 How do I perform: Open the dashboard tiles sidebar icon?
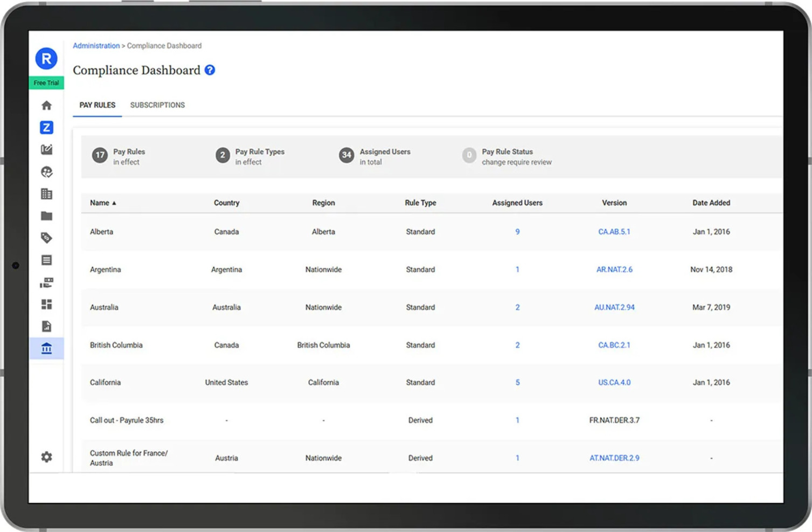pos(46,305)
